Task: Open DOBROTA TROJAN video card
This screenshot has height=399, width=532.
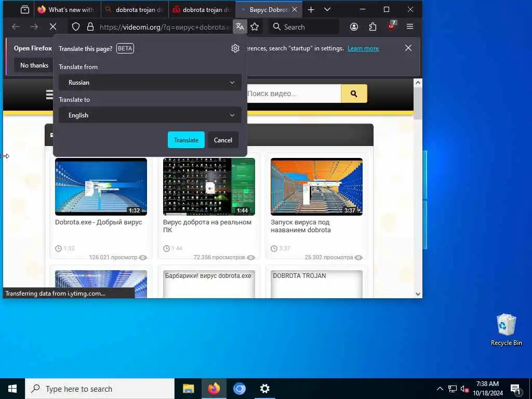Action: tap(316, 284)
